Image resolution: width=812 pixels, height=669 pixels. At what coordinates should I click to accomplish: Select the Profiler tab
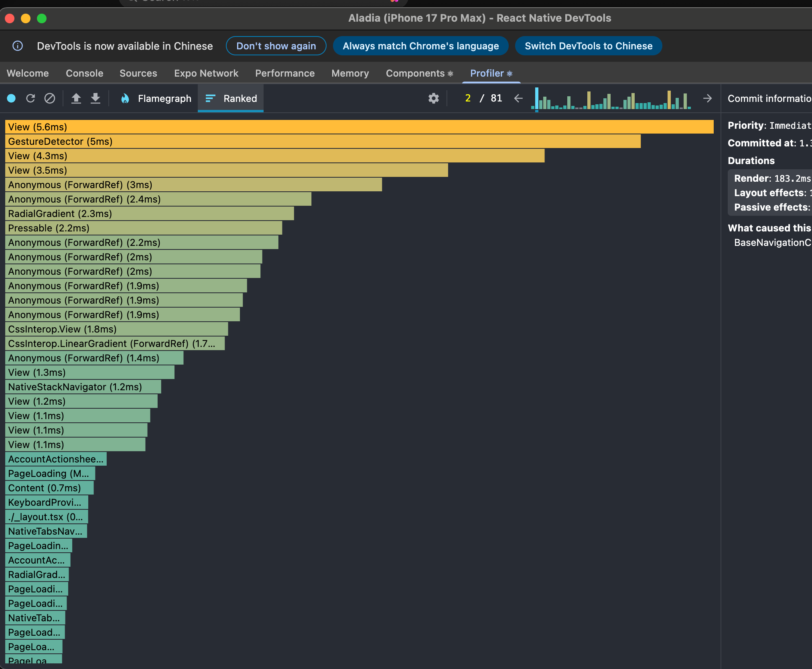491,73
